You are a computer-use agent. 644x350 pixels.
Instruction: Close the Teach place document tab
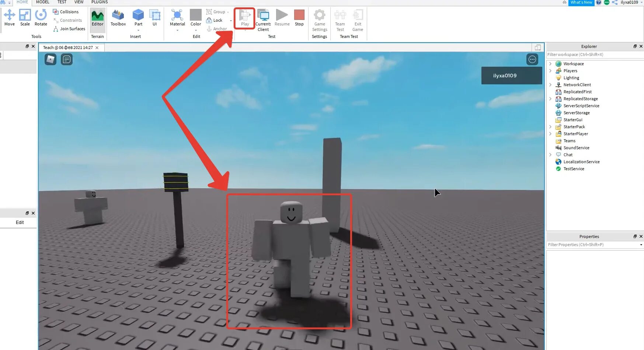97,48
